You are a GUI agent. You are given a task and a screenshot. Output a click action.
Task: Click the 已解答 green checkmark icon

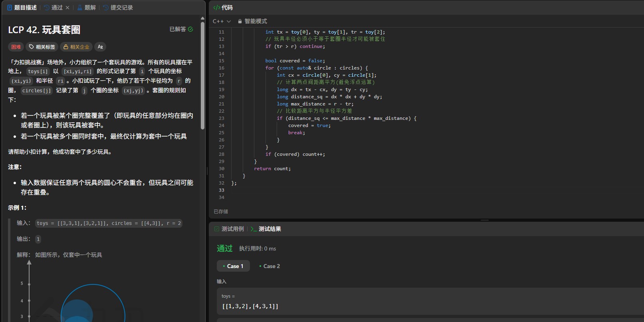[x=190, y=29]
